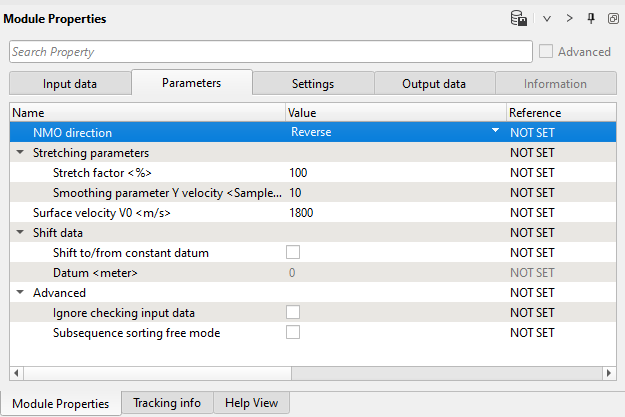Image resolution: width=625 pixels, height=417 pixels.
Task: Pin the Module Properties panel
Action: (x=591, y=18)
